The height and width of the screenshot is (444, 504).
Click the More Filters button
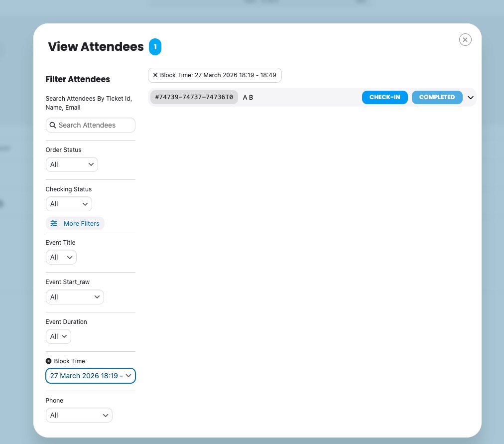point(75,223)
